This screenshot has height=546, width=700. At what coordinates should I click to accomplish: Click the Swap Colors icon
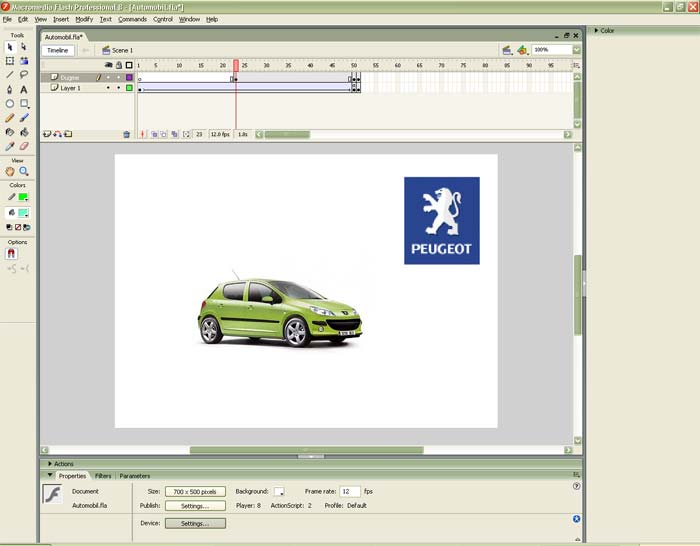[x=27, y=227]
